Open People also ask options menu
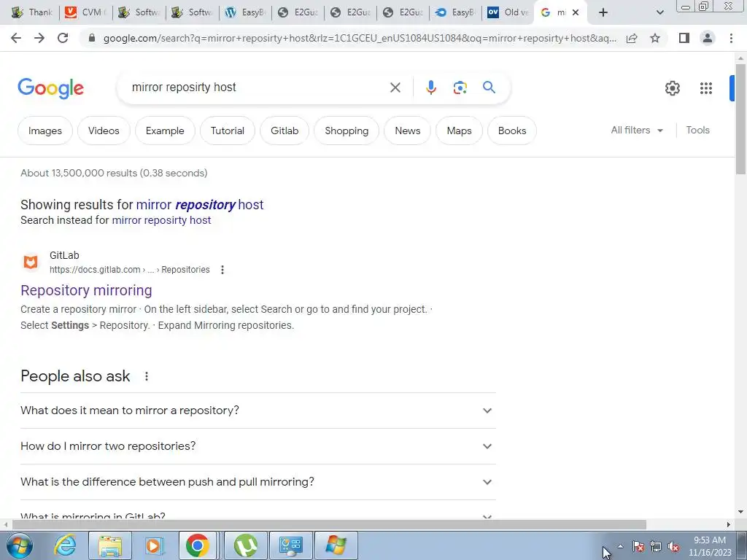The image size is (747, 560). click(146, 376)
